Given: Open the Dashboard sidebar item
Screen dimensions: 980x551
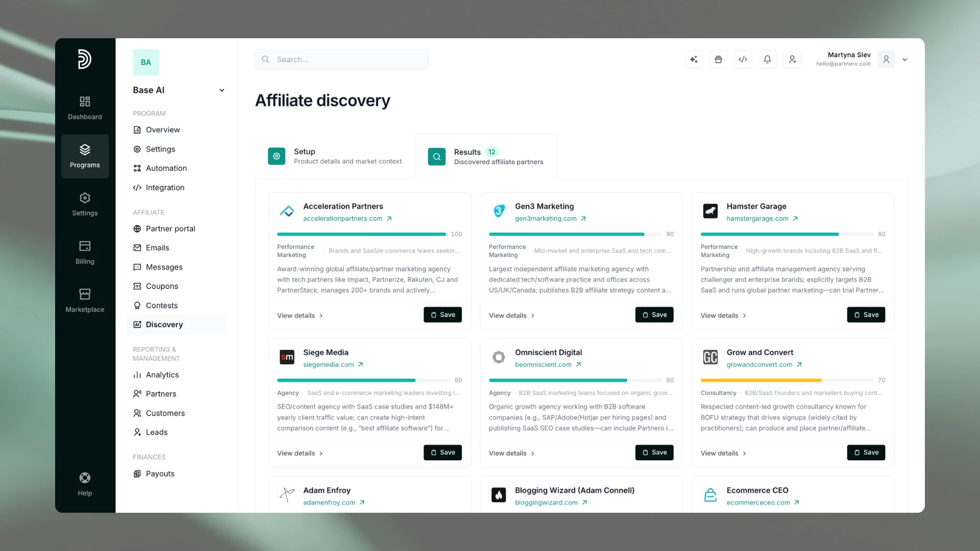Looking at the screenshot, I should click(x=85, y=108).
